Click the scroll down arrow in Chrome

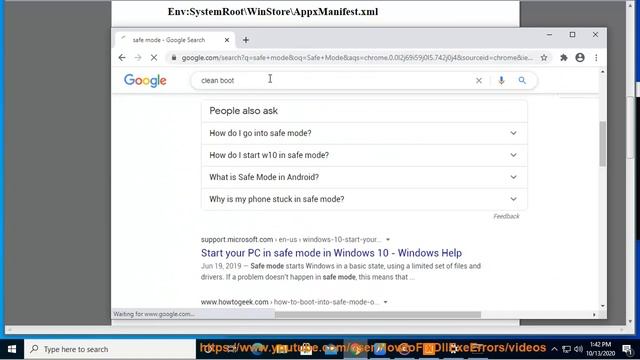602,306
